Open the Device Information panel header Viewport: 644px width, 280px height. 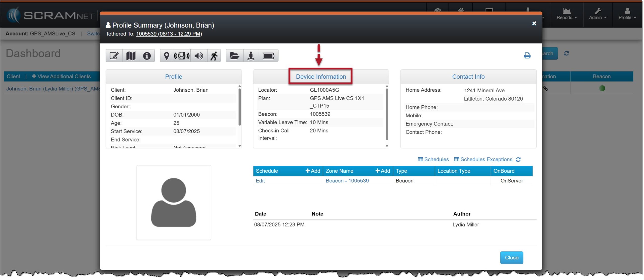tap(321, 77)
